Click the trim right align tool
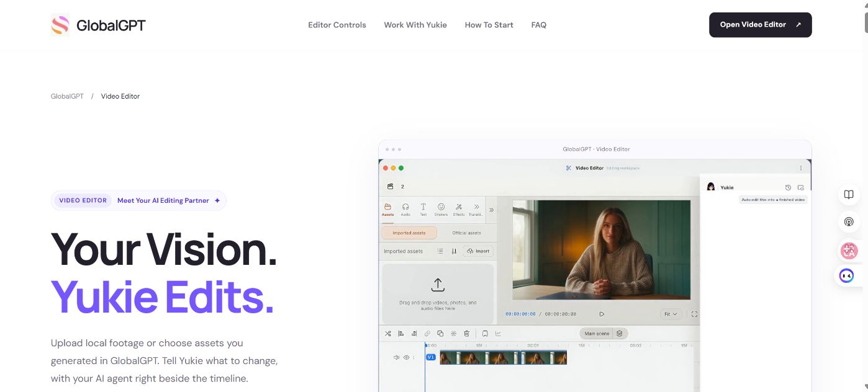Screen dimensions: 868x392 pos(414,334)
